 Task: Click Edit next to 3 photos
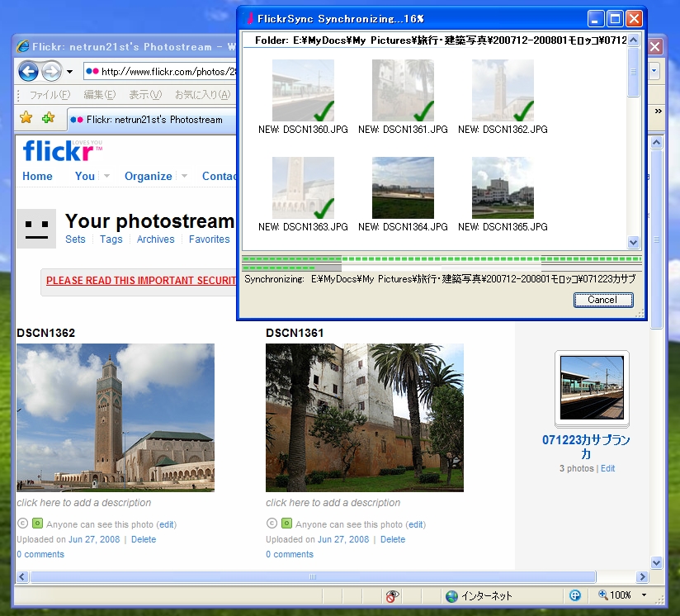(607, 468)
